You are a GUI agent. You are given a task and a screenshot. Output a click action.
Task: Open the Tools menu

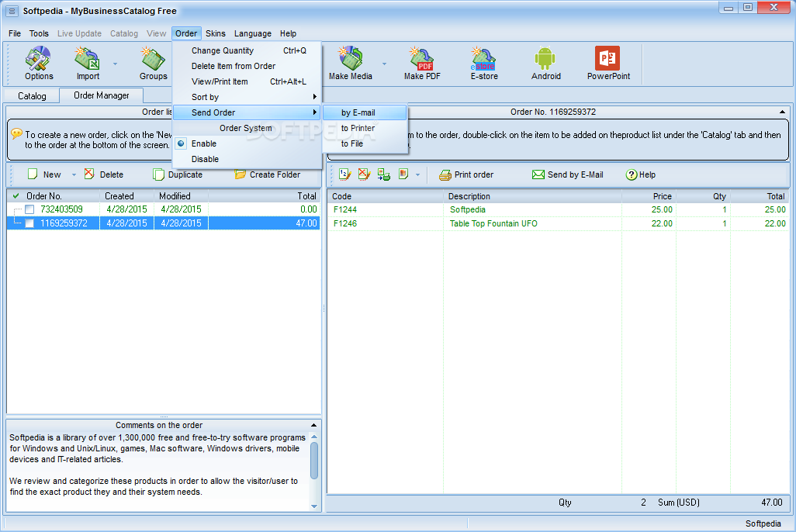pyautogui.click(x=39, y=33)
